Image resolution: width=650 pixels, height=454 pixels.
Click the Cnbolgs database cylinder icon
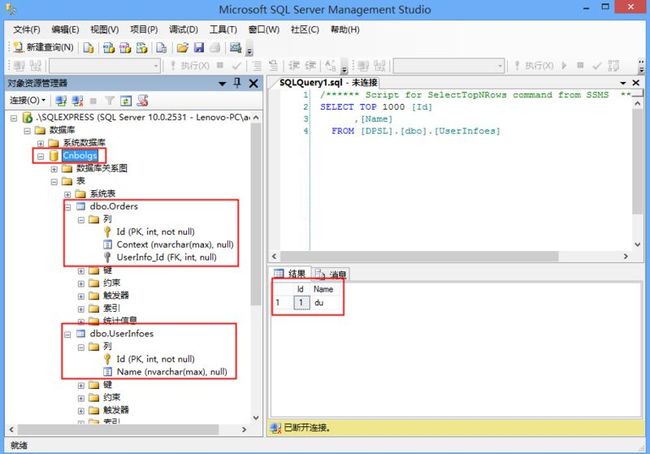pyautogui.click(x=53, y=155)
